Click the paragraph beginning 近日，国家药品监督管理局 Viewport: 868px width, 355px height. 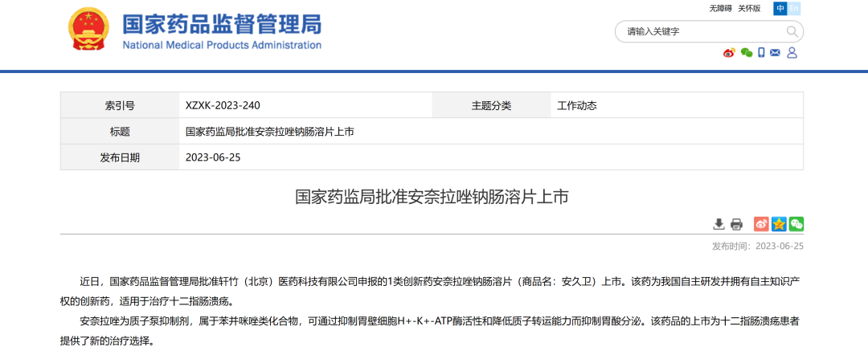pyautogui.click(x=432, y=291)
